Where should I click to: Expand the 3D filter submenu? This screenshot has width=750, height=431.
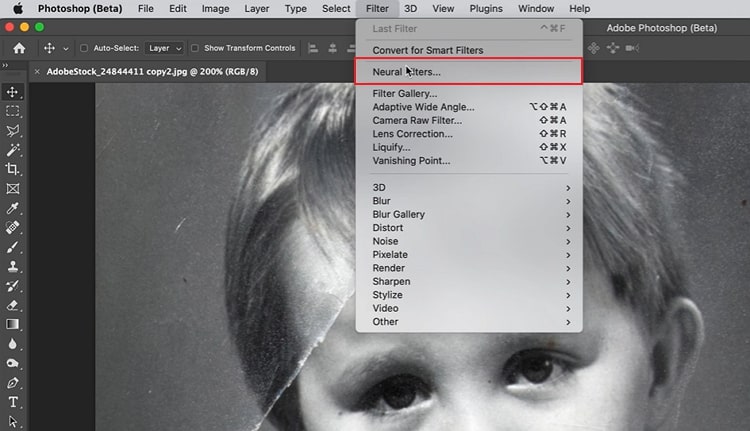coord(469,188)
